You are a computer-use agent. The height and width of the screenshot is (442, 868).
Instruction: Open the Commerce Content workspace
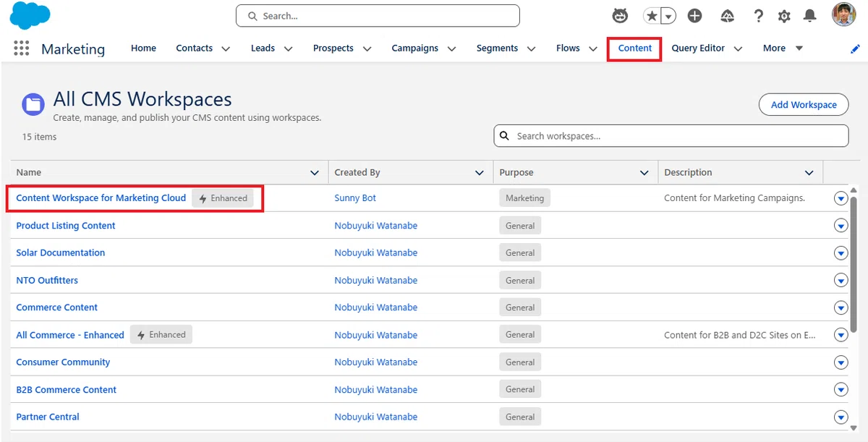click(56, 307)
